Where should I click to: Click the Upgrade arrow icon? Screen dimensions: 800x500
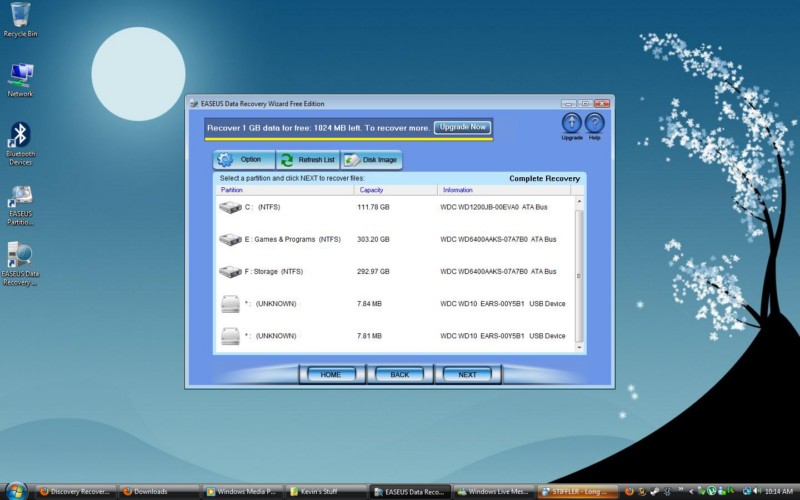pyautogui.click(x=571, y=123)
